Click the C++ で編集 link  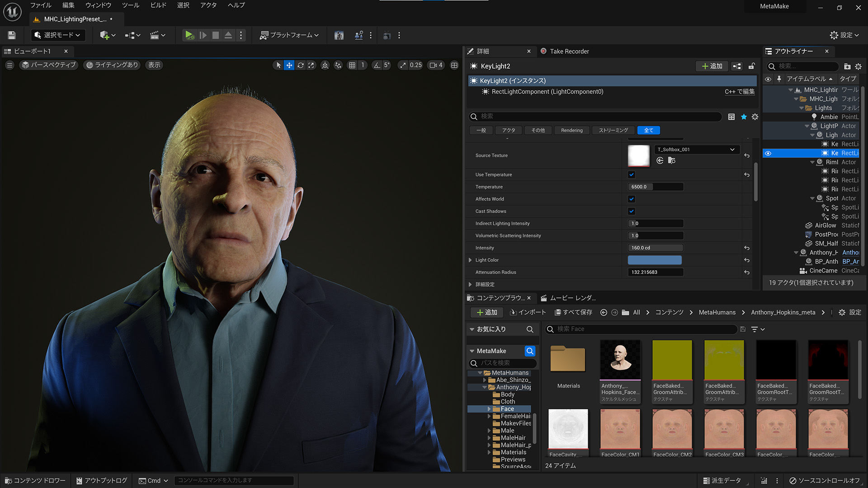(740, 92)
